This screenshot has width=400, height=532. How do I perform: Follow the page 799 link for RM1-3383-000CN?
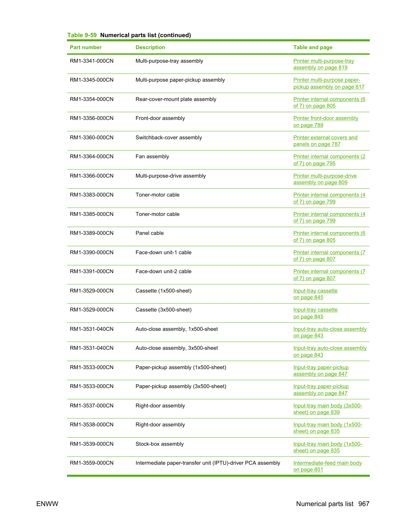pos(329,198)
